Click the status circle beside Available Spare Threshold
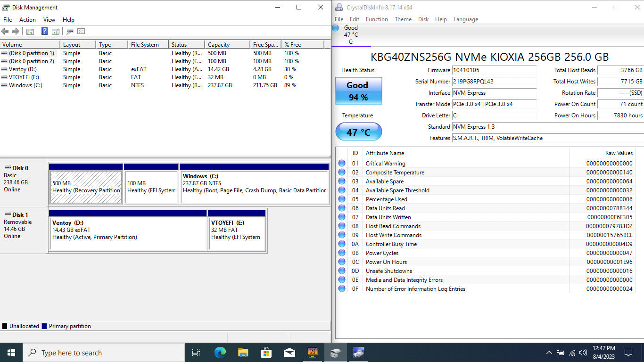 point(342,190)
